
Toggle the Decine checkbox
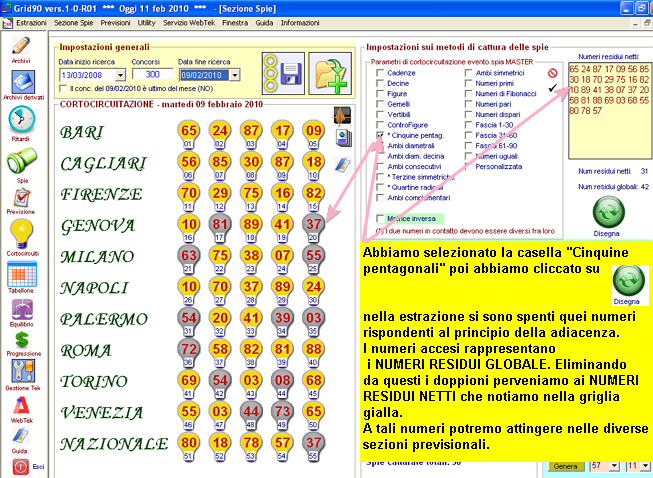tap(380, 83)
